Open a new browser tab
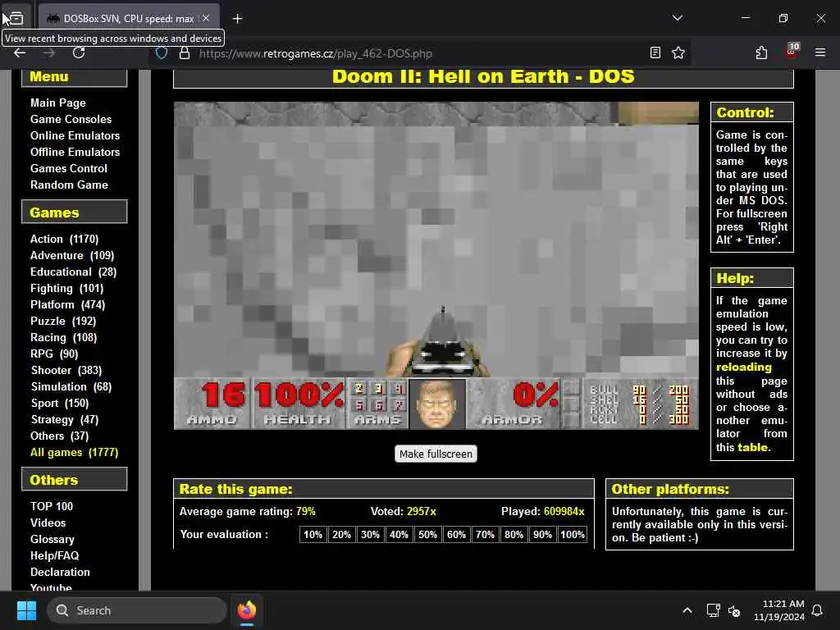The height and width of the screenshot is (630, 840). point(237,19)
